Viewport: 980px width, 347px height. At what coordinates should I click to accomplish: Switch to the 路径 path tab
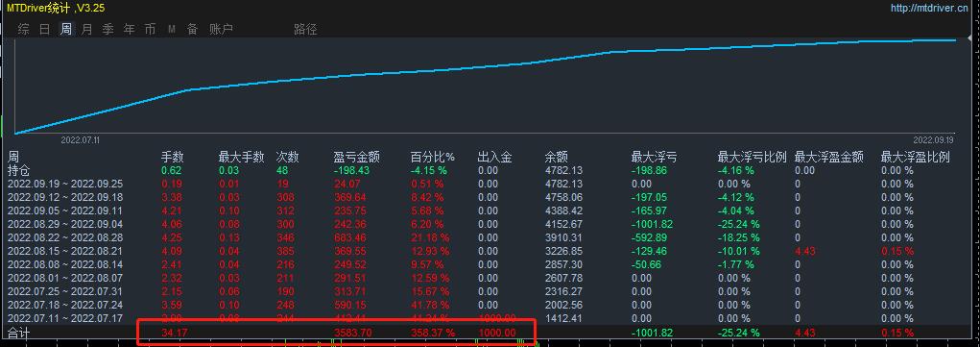click(x=305, y=29)
